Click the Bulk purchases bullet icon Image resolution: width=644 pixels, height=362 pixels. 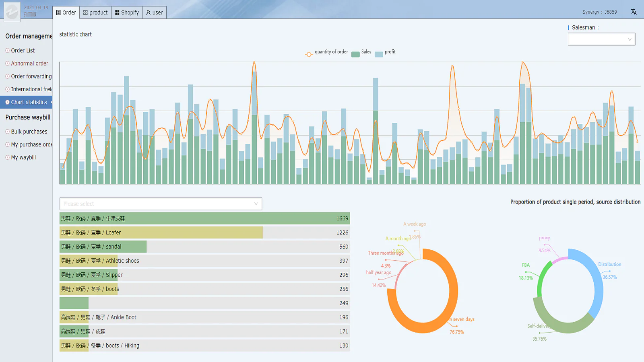(x=7, y=132)
